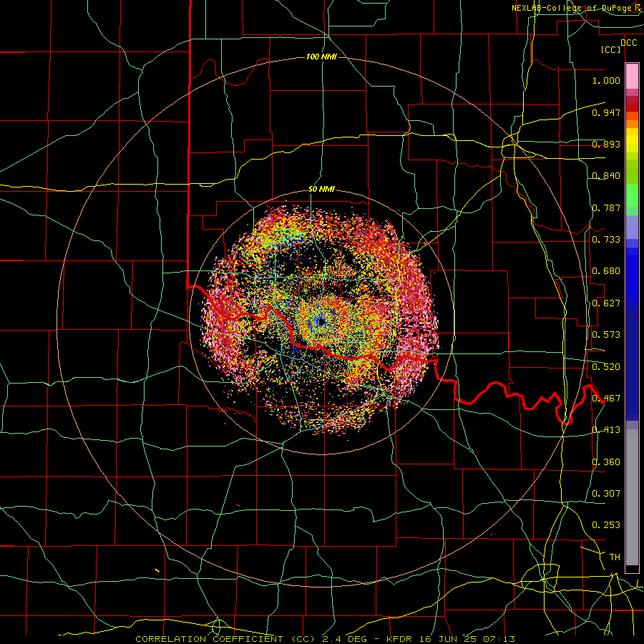Viewport: 644px width, 644px height.
Task: Click the 0.787 legend value
Action: [x=606, y=208]
